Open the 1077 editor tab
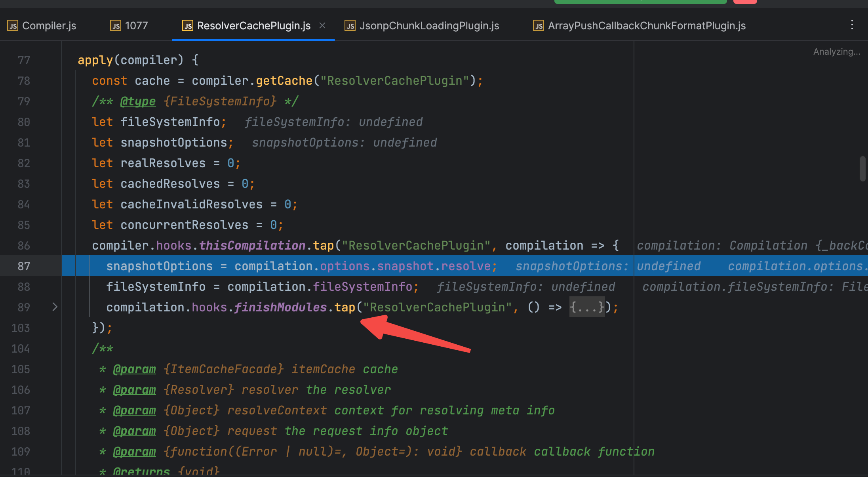 (136, 26)
